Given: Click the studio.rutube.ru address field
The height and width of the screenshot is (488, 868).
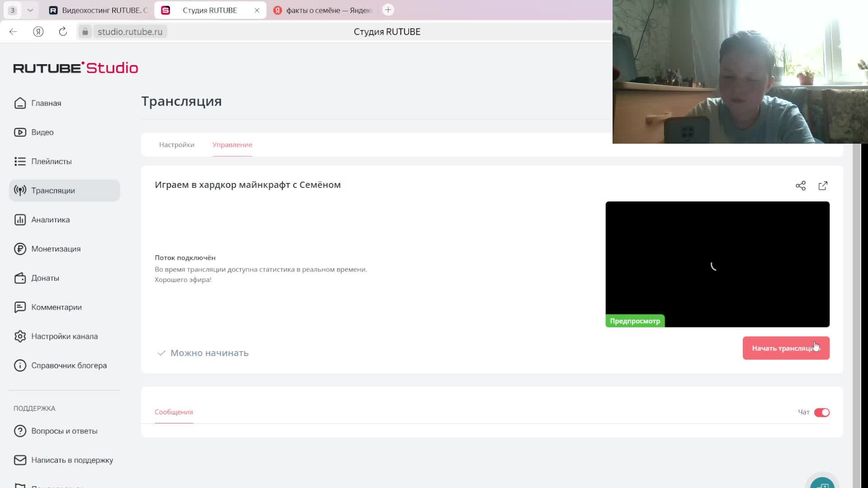Looking at the screenshot, I should tap(130, 32).
